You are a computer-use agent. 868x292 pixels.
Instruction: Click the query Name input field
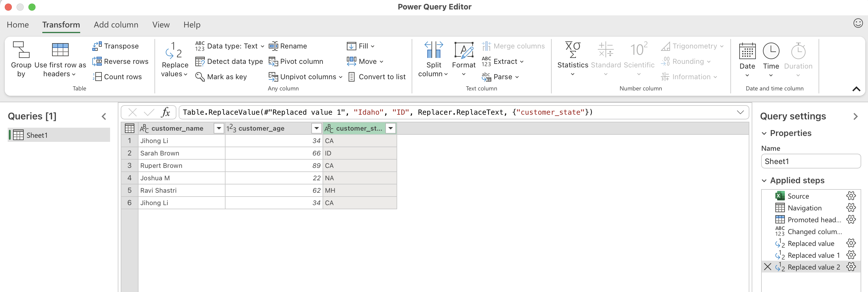(x=810, y=161)
